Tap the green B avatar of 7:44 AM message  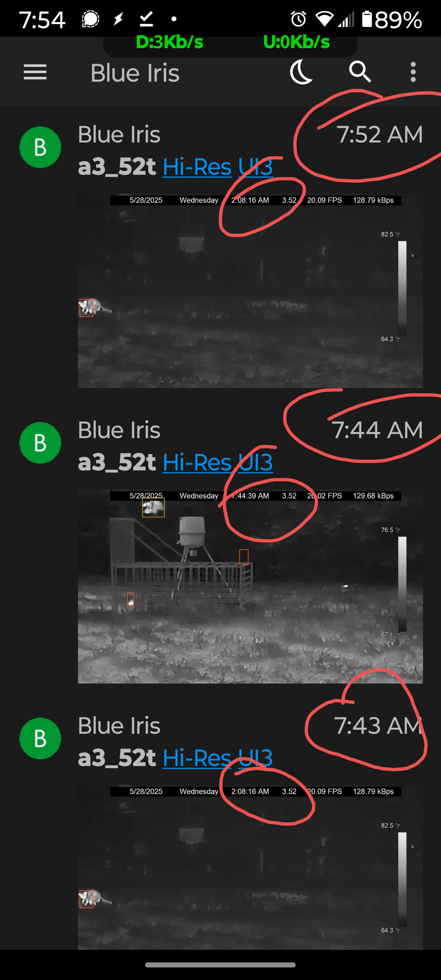(40, 443)
